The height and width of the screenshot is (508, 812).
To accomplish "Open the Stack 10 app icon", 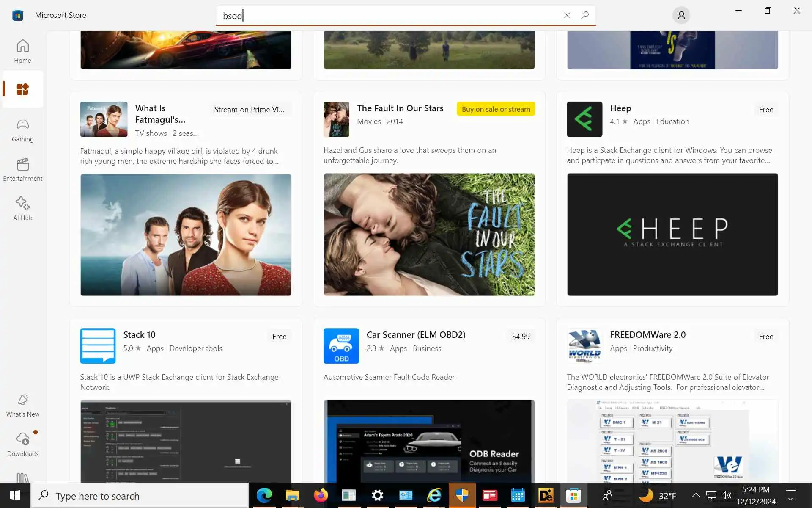I will [98, 346].
